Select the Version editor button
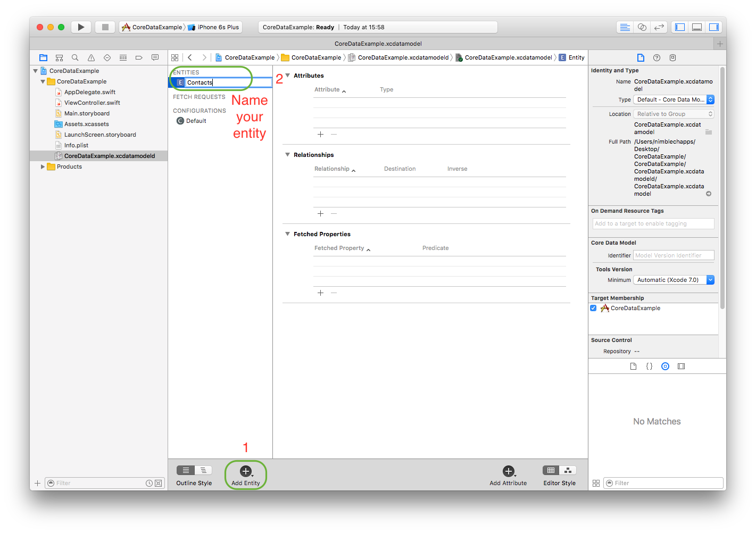 (x=659, y=27)
